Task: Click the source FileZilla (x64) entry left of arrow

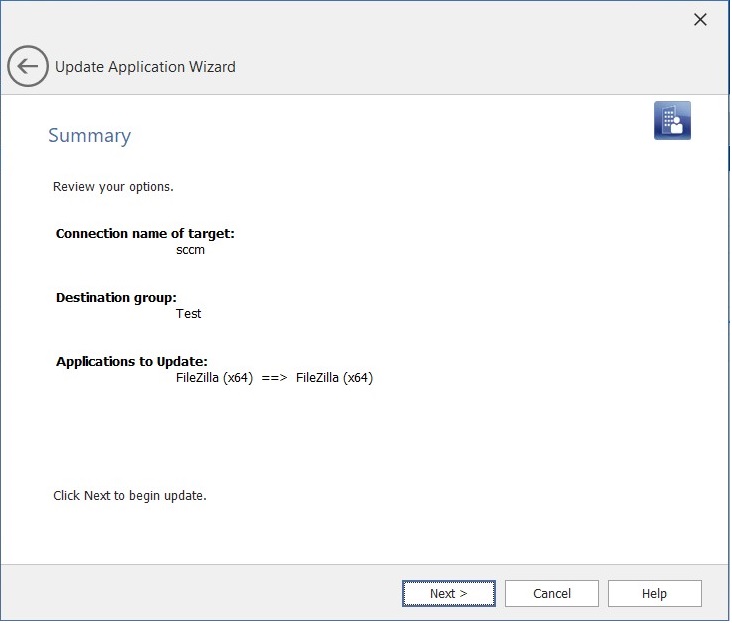Action: tap(214, 378)
